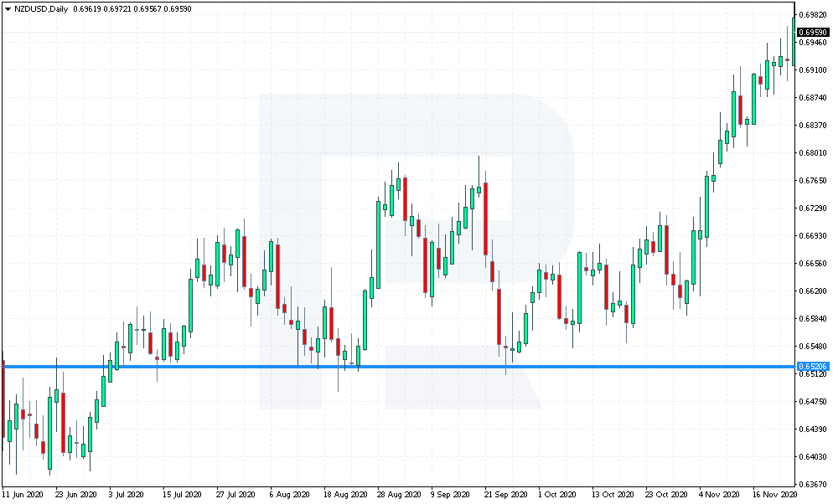
Task: Click the 1 Oct 2020 date label
Action: (x=557, y=495)
